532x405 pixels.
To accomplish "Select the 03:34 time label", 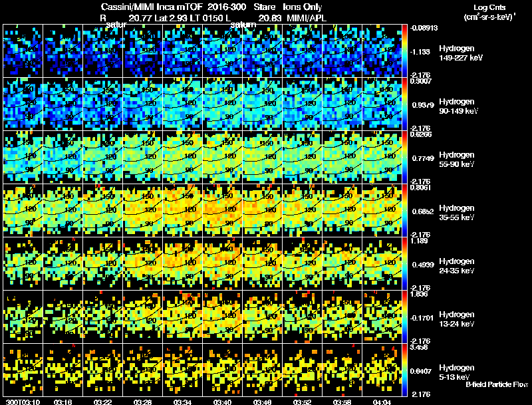I will [182, 402].
